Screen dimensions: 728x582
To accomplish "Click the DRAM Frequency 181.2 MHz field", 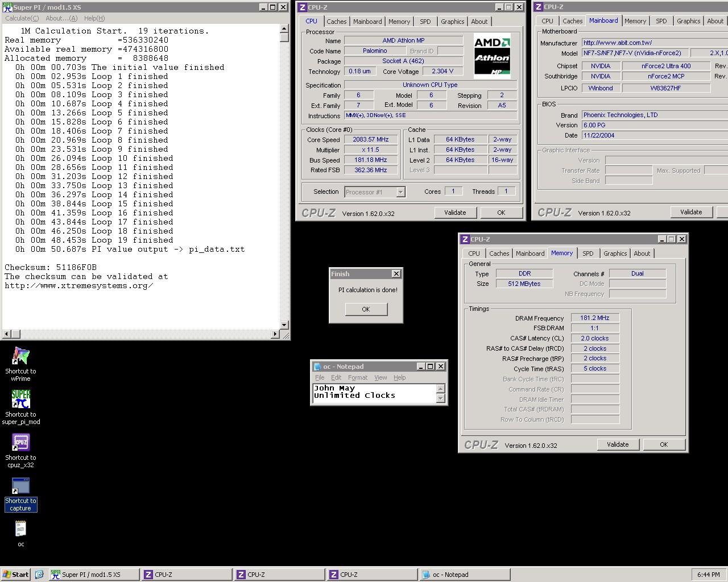I will pyautogui.click(x=595, y=318).
